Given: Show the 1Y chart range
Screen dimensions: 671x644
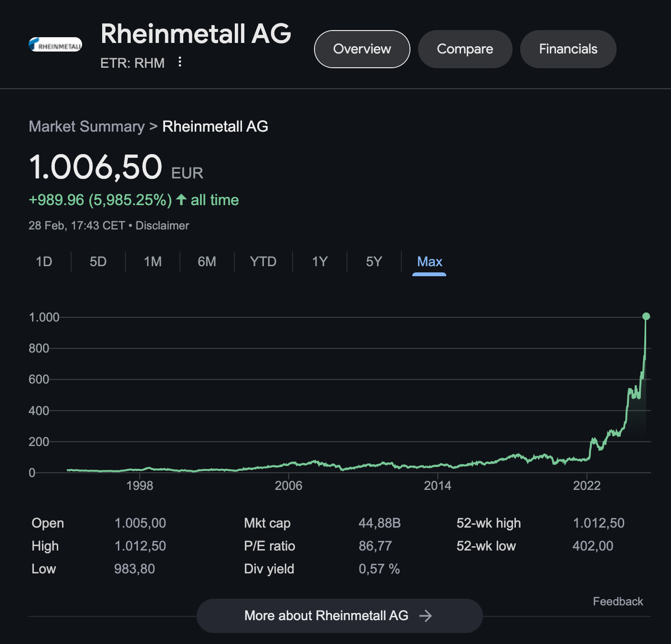Looking at the screenshot, I should 320,261.
